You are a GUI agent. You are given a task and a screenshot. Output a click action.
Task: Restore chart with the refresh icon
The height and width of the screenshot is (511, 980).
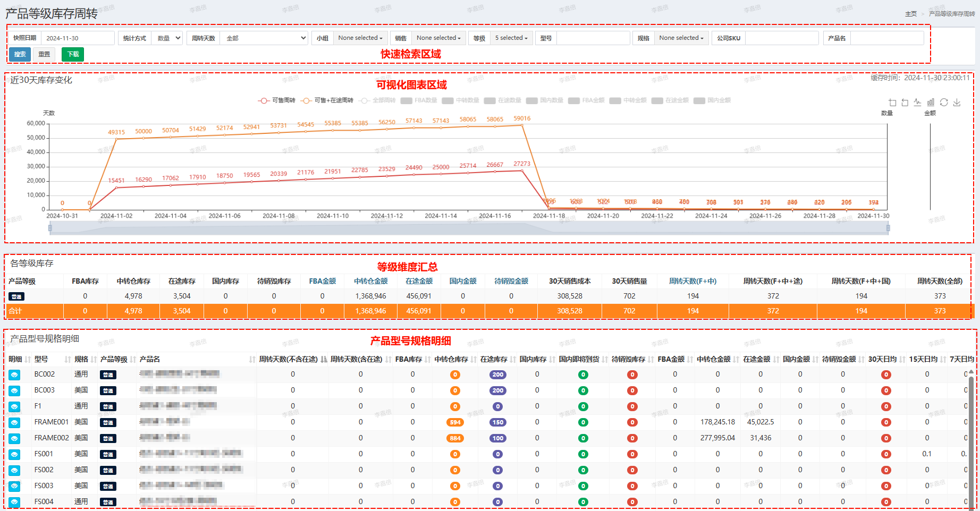[x=944, y=103]
